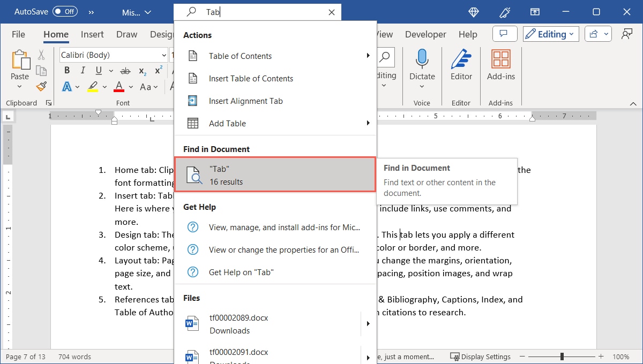Toggle Bold formatting

66,70
